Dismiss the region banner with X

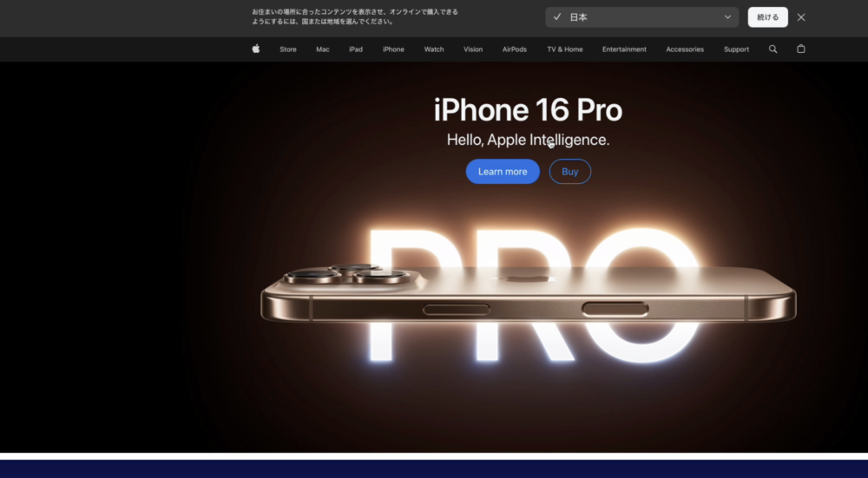(x=801, y=17)
